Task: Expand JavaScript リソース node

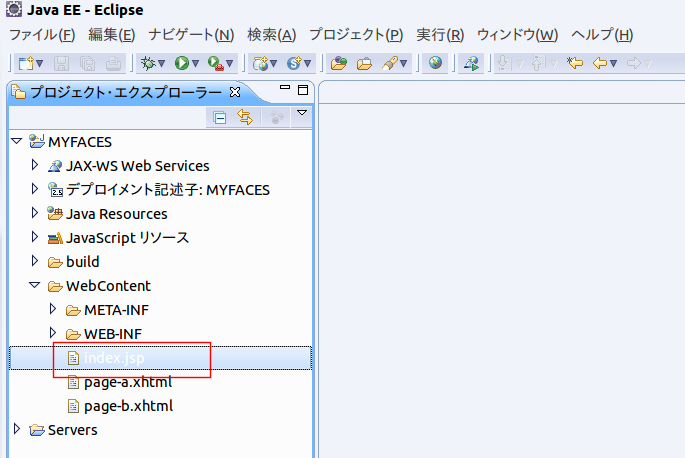Action: click(35, 237)
